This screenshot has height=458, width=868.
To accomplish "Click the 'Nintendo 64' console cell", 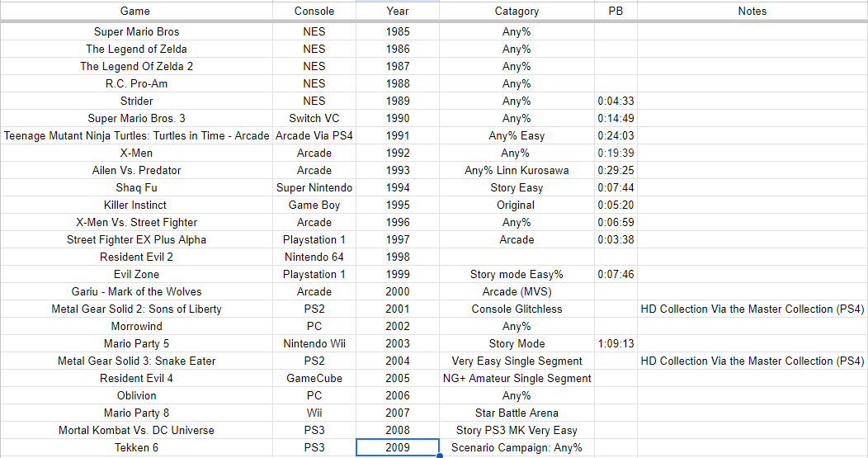I will coord(314,257).
